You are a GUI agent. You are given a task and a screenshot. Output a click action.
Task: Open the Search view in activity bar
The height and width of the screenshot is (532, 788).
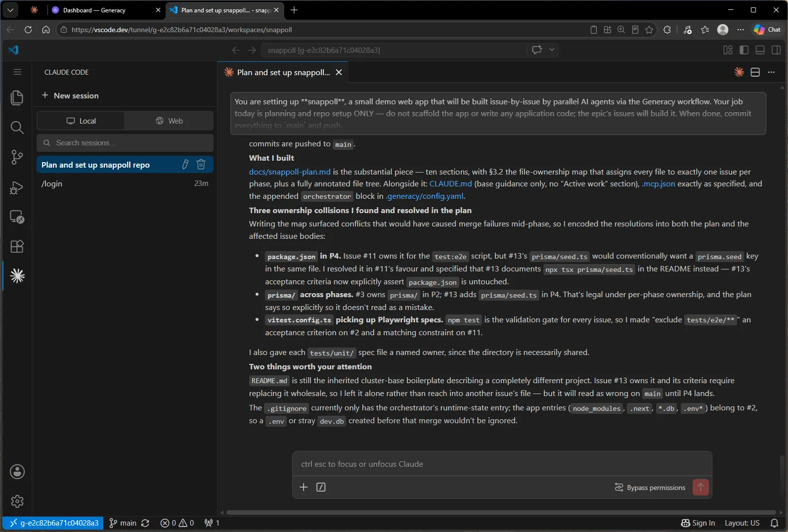click(x=17, y=128)
